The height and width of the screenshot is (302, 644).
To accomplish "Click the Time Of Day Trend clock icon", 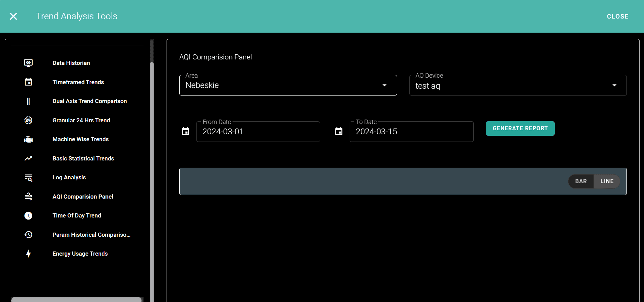I will [28, 215].
